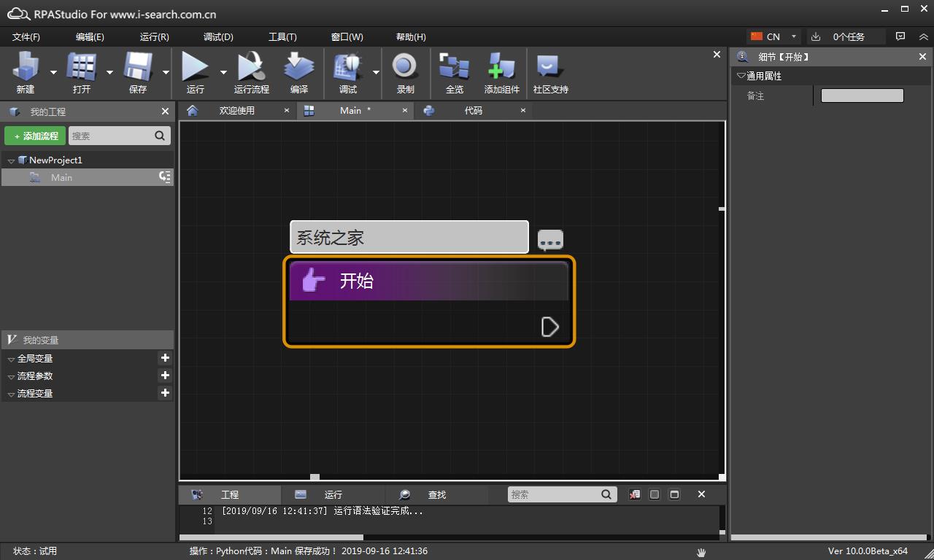Open dropdown arrow next to 新建

point(53,72)
